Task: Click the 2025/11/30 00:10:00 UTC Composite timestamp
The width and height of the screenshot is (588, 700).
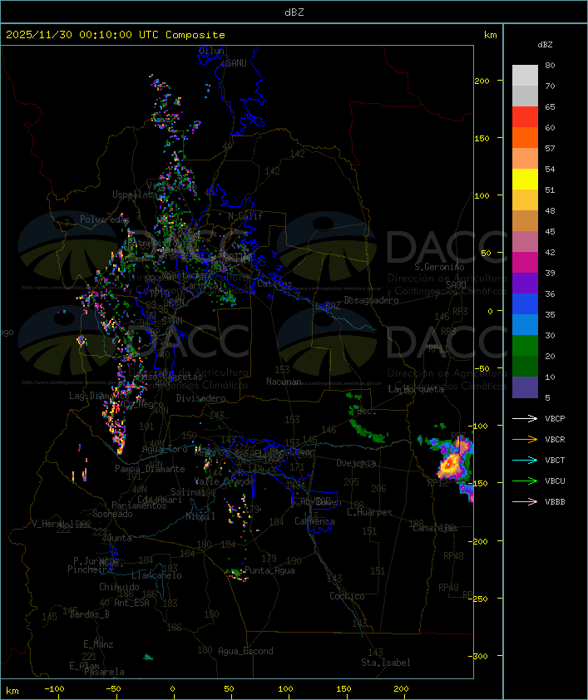Action: [116, 35]
